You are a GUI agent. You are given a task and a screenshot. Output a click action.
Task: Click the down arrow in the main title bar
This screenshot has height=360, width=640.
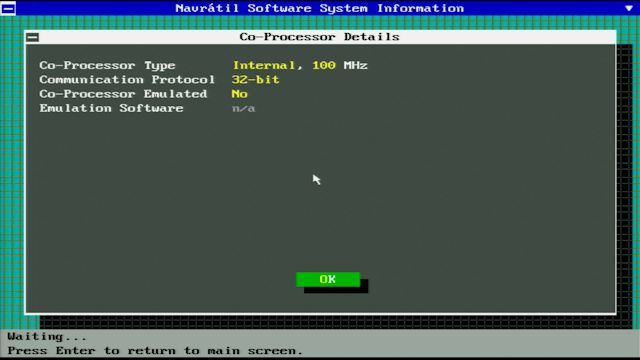coord(629,8)
